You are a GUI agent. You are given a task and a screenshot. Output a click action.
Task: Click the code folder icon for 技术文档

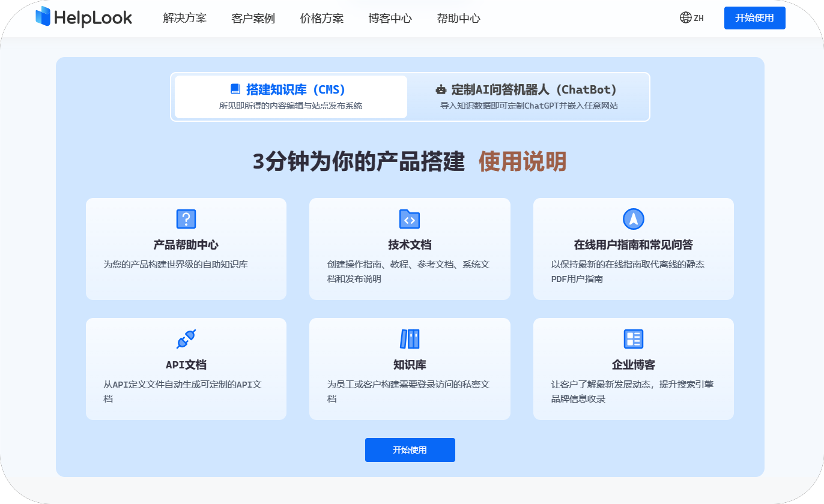pos(410,219)
